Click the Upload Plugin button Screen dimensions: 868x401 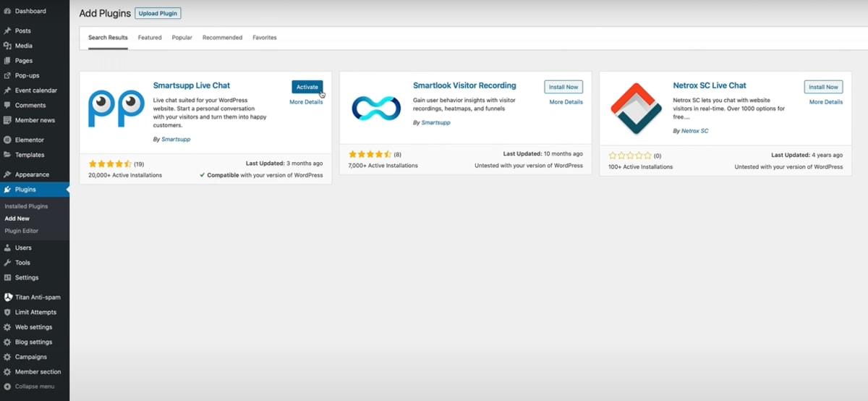point(158,13)
